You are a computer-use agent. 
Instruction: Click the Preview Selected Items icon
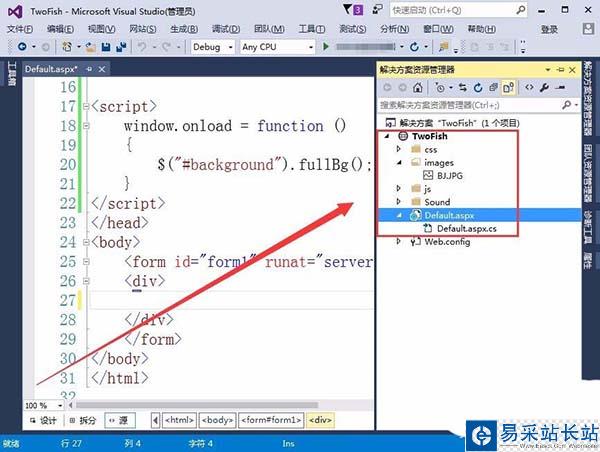560,88
